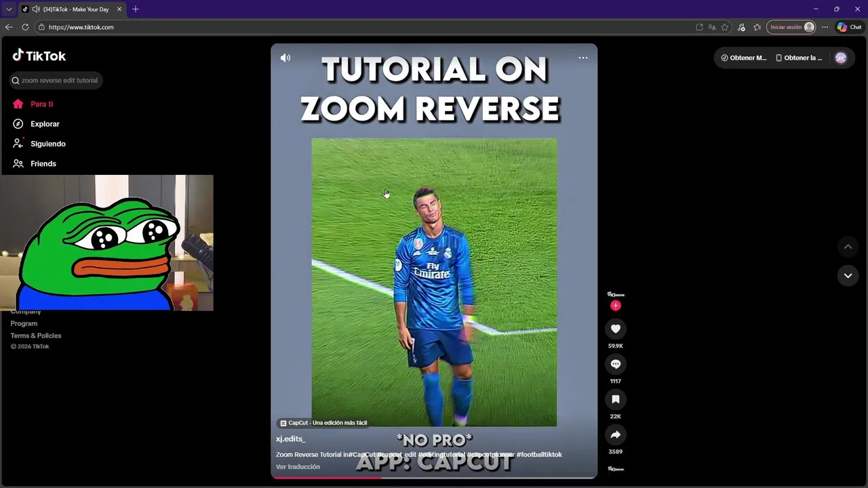This screenshot has width=868, height=488.
Task: Share video with arrow icon
Action: pos(615,434)
